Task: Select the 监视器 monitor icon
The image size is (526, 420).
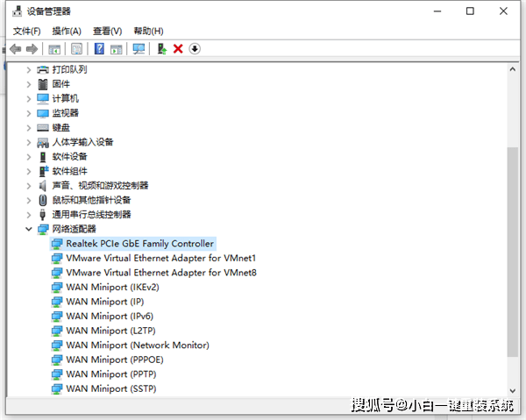Action: [43, 113]
